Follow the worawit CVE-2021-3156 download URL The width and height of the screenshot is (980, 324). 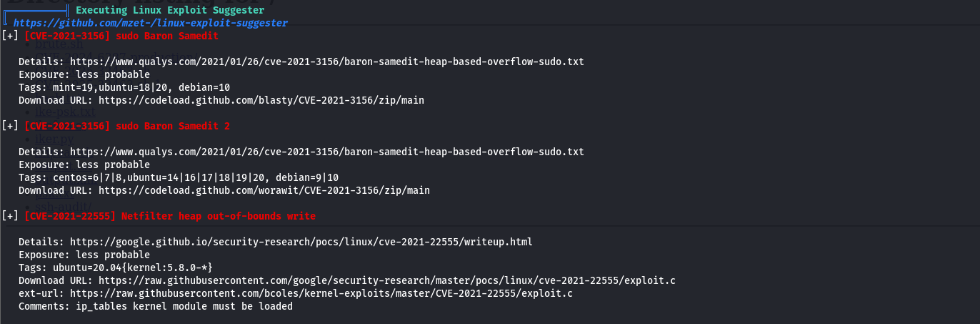264,190
